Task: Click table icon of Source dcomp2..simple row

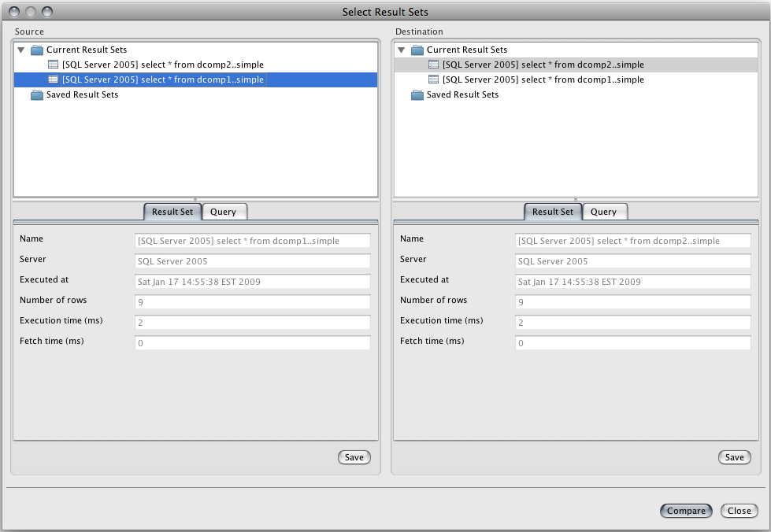Action: pyautogui.click(x=53, y=65)
